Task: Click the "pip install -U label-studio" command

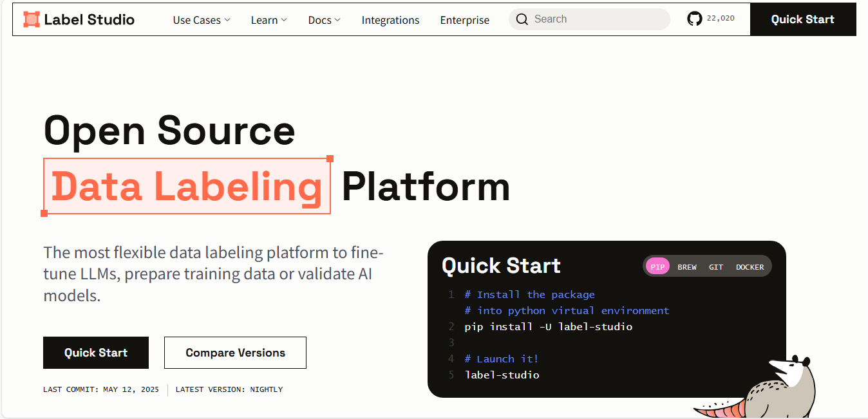Action: coord(549,327)
